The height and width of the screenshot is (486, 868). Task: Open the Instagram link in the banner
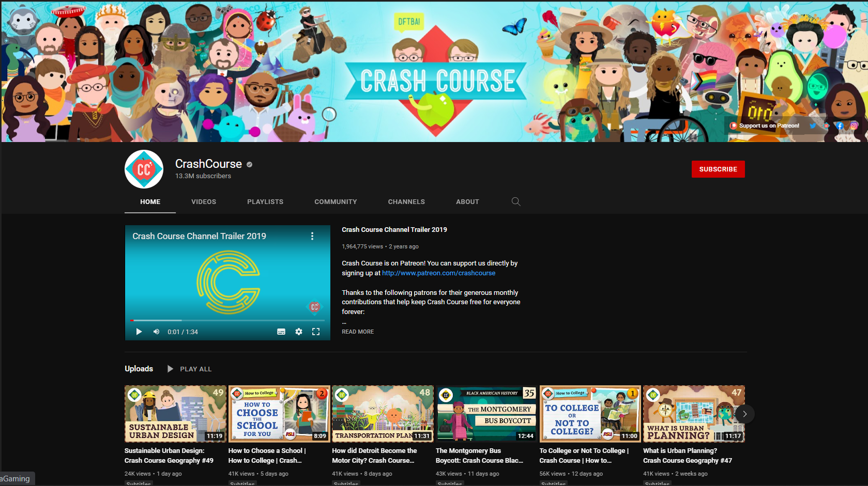pos(854,126)
